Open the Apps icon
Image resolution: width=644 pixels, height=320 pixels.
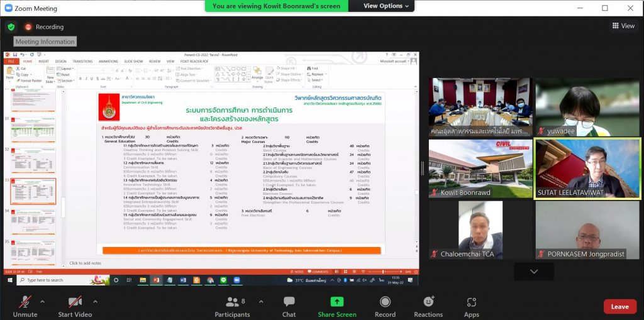click(x=471, y=302)
